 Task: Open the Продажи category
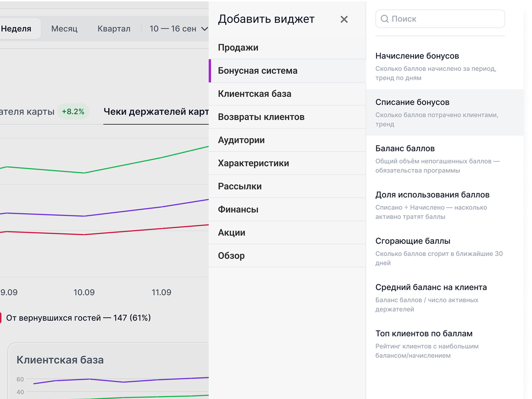point(287,47)
